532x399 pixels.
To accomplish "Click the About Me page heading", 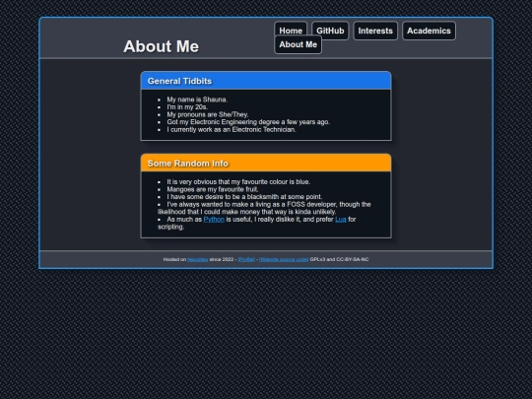I will [x=162, y=46].
